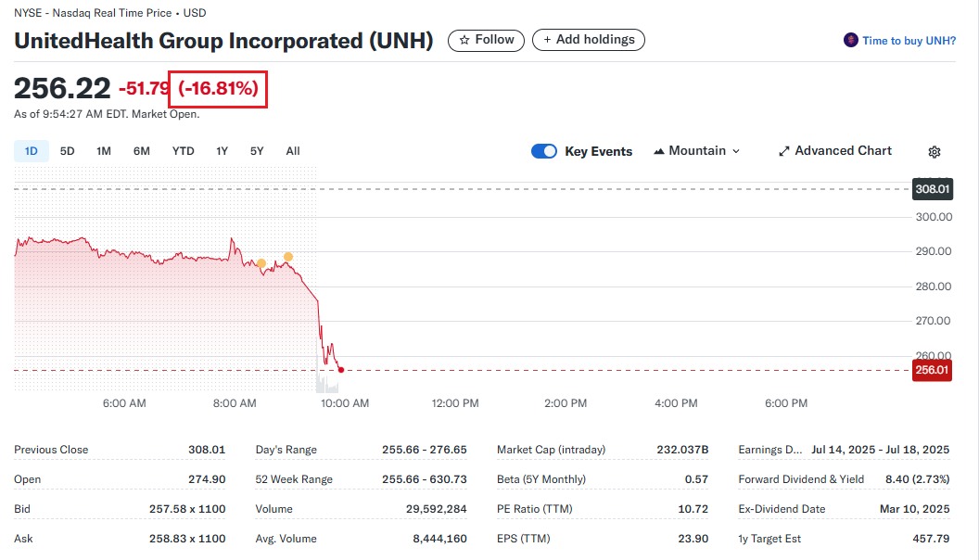The height and width of the screenshot is (560, 979).
Task: Select the YTD chart range
Action: (x=183, y=151)
